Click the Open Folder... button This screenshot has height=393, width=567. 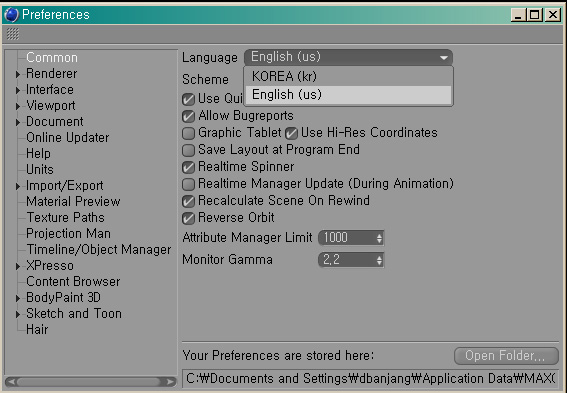(x=506, y=356)
